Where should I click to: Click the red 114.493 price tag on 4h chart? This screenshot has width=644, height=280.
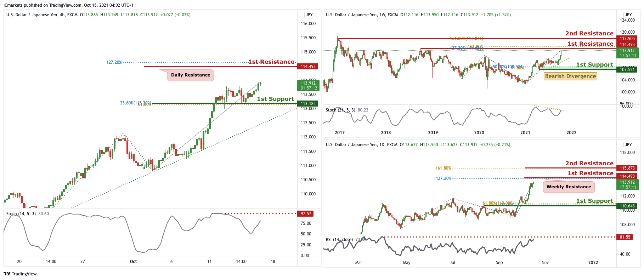pyautogui.click(x=308, y=67)
